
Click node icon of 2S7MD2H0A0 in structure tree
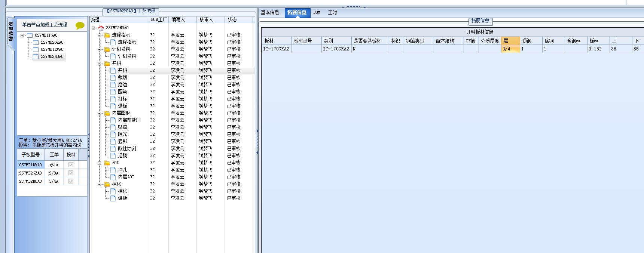point(36,57)
